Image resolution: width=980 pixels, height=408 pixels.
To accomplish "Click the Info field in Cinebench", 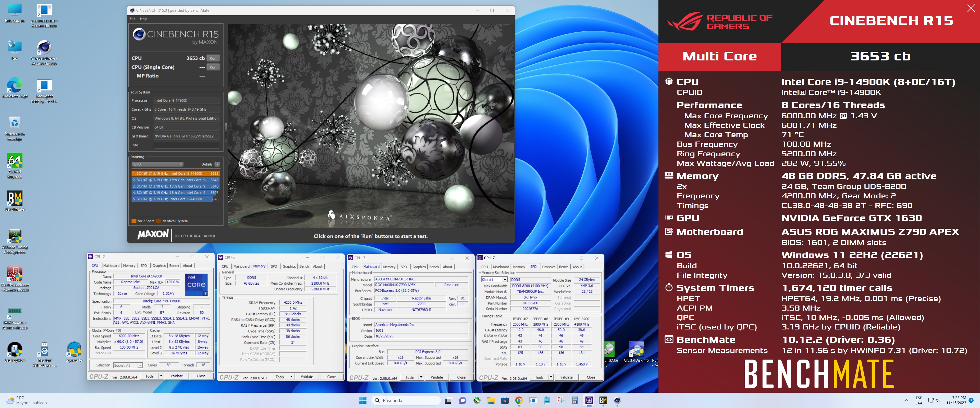I will [186, 145].
